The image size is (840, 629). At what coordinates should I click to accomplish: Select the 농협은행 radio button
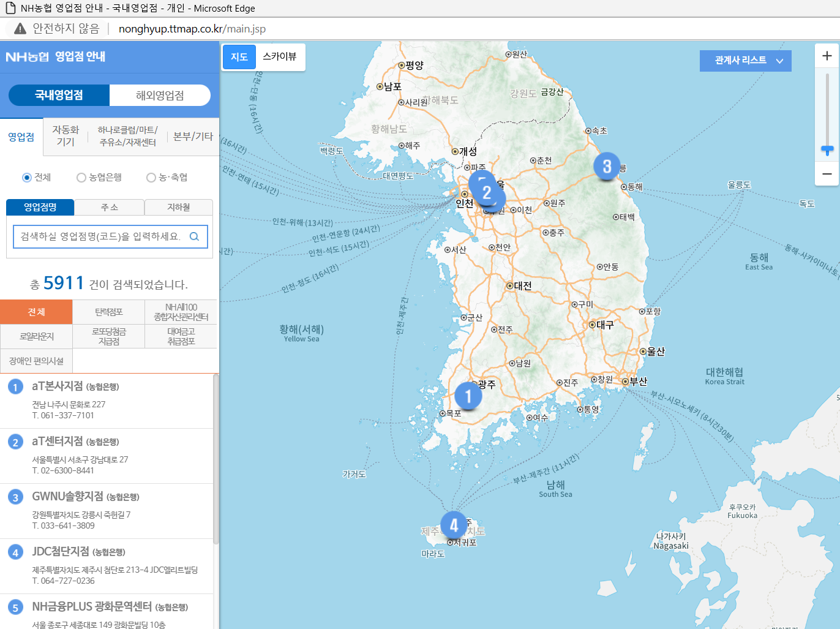pos(81,178)
